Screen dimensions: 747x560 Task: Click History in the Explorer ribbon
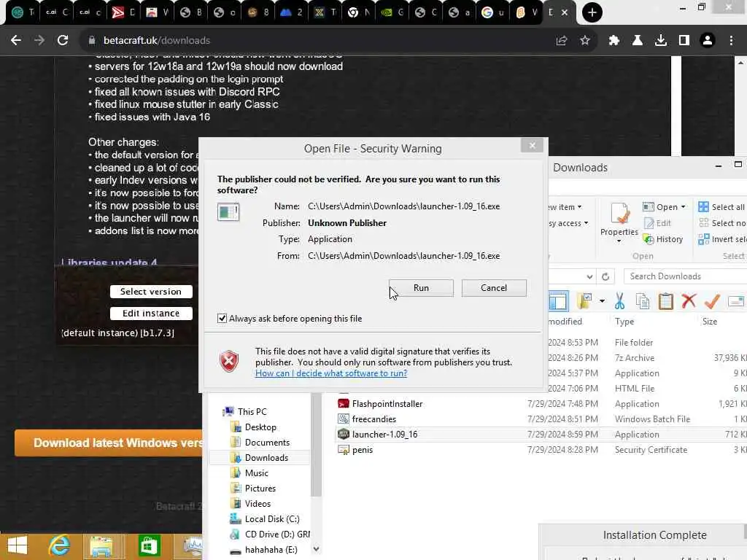tap(663, 239)
